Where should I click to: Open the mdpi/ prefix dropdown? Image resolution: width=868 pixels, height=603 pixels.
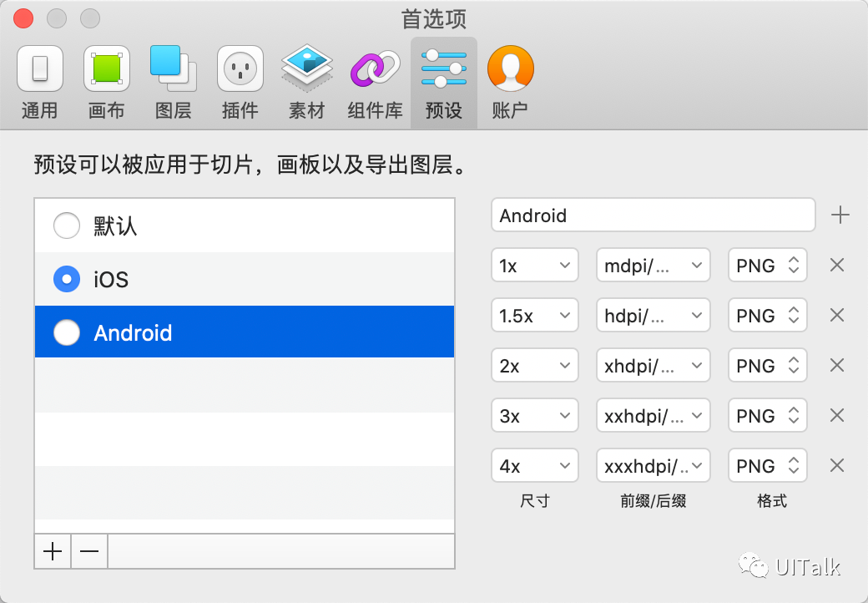[x=654, y=266]
